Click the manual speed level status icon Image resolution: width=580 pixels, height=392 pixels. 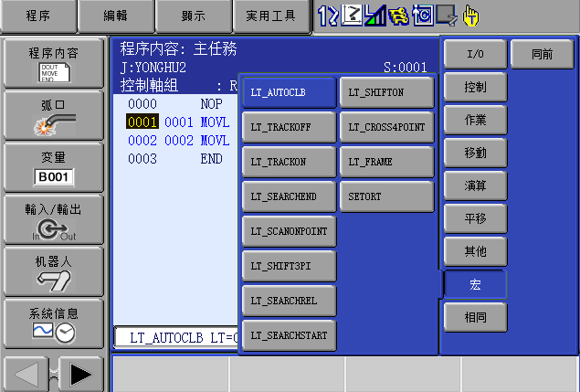(375, 16)
